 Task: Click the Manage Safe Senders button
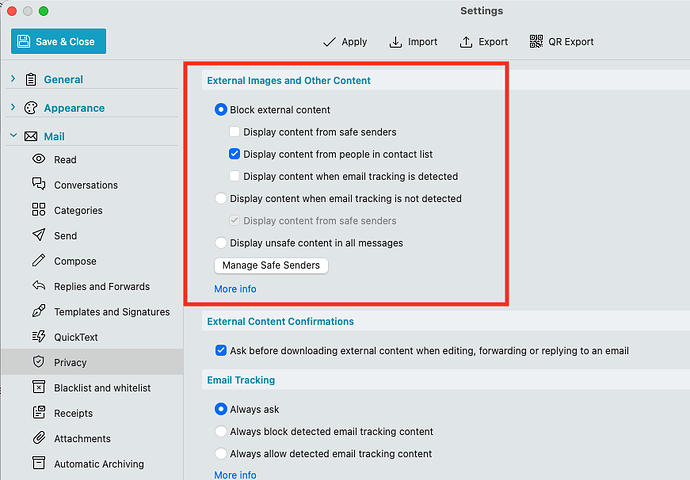271,266
